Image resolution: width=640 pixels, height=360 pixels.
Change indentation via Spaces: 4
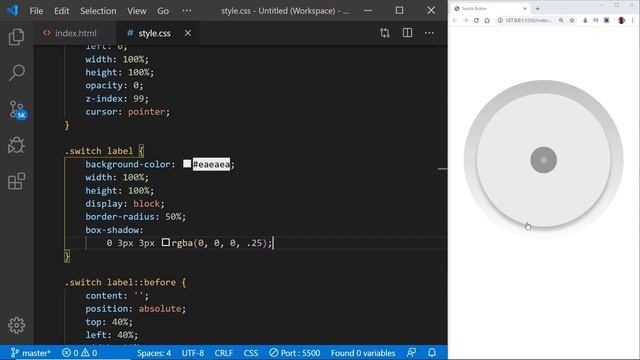pos(154,353)
